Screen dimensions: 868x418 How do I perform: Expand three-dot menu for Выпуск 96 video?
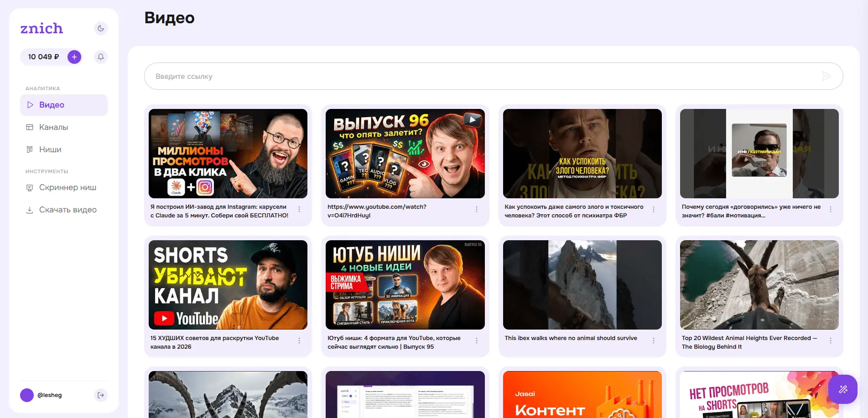[477, 209]
